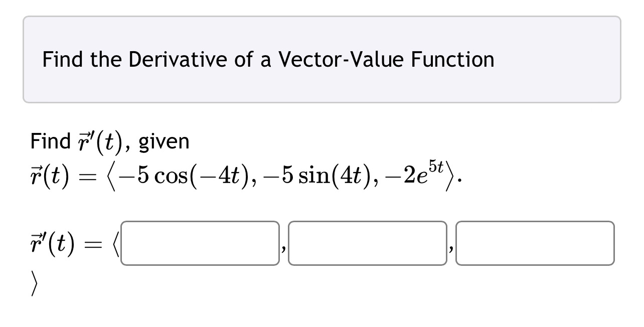Screen dimensions: 644x327
Task: Select the problem title header panel
Action: pos(321,59)
